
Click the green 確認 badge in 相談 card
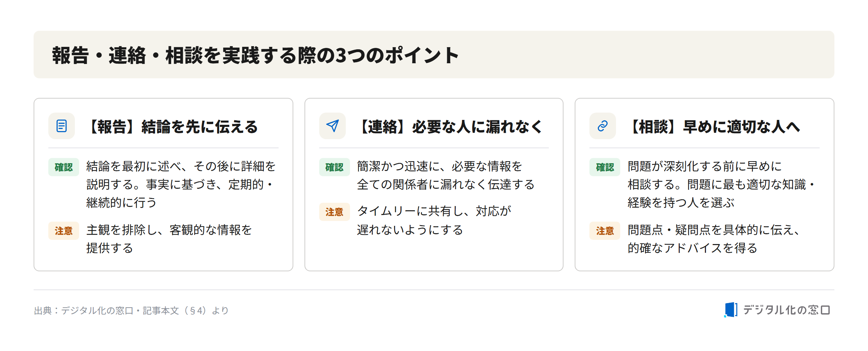(605, 167)
